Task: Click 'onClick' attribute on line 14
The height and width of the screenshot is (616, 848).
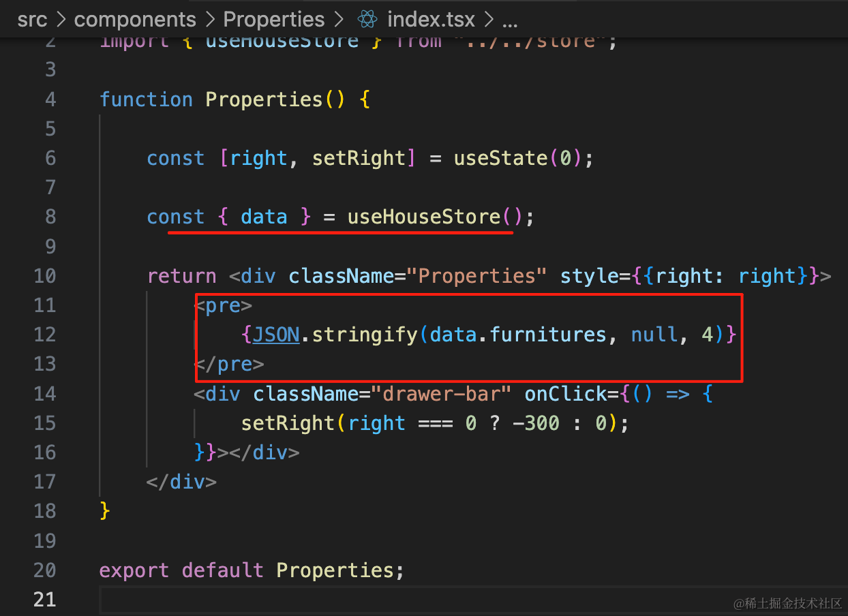Action: point(566,394)
